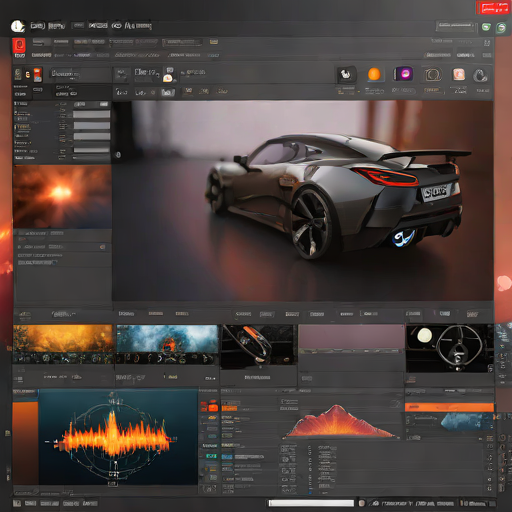Viewport: 512px width, 512px height.
Task: Click the orange color strip left of the waveform
Action: click(26, 443)
